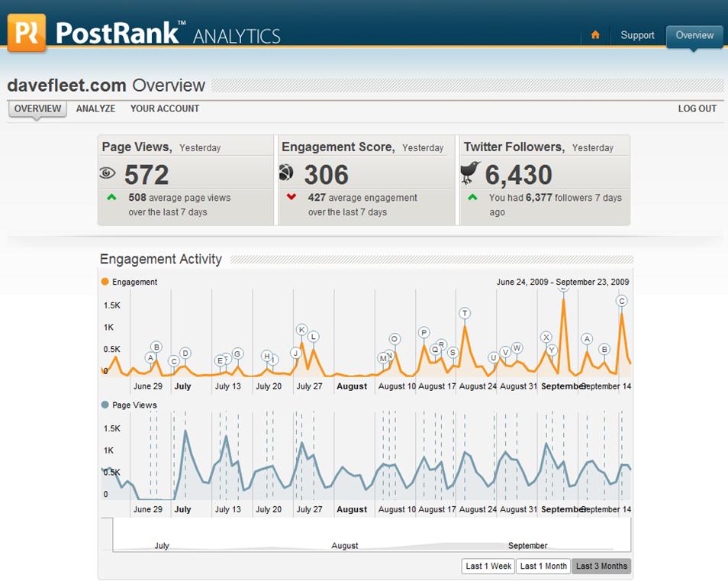728x581 pixels.
Task: Click the orange Engagement legend dot
Action: point(105,282)
